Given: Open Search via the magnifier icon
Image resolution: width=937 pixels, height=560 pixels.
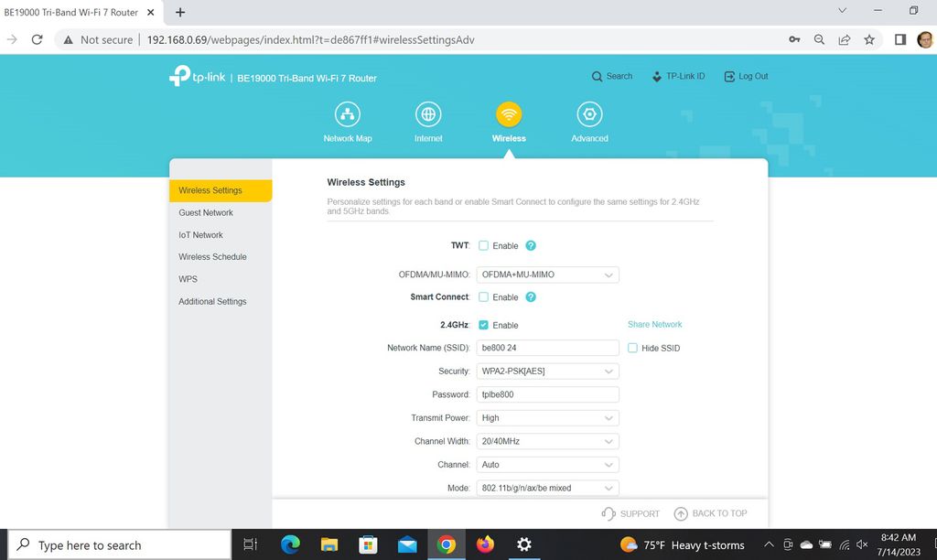Looking at the screenshot, I should [597, 76].
